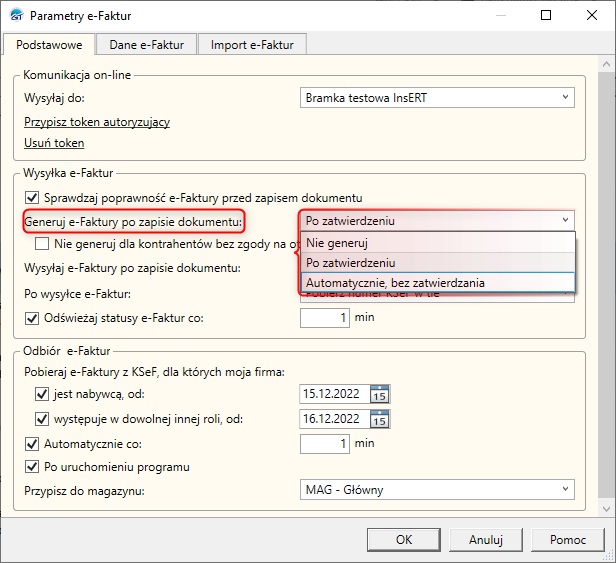Enable 'Nie generuj dla kontrahentów' checkbox
The height and width of the screenshot is (563, 616).
[x=41, y=243]
